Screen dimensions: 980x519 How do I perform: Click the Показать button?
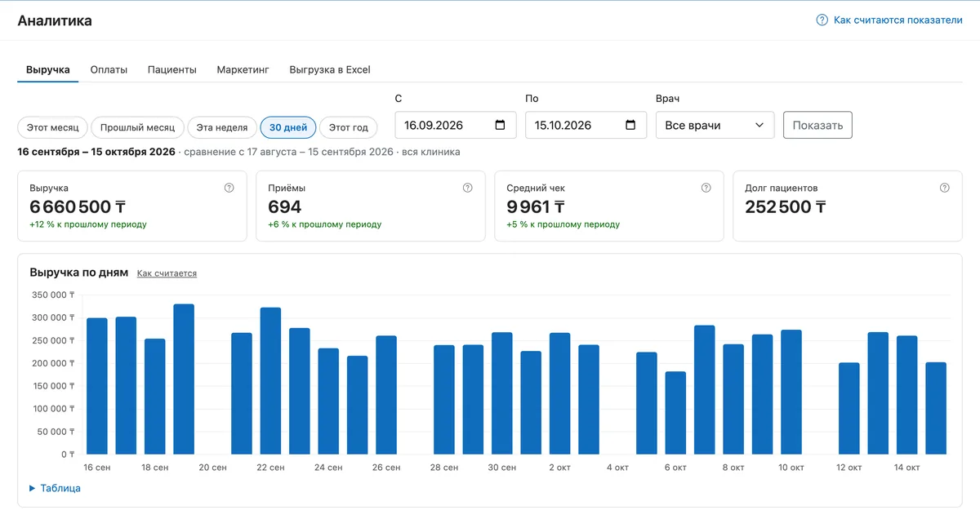pyautogui.click(x=817, y=125)
